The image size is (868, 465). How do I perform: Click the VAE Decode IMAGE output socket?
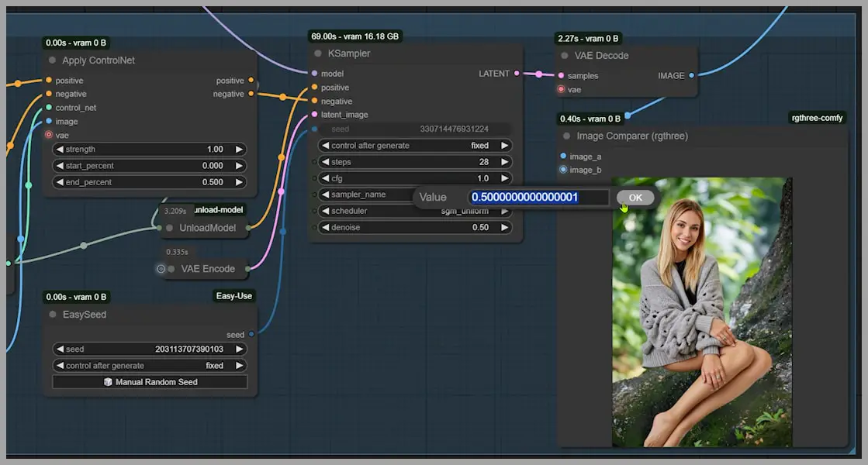[691, 75]
